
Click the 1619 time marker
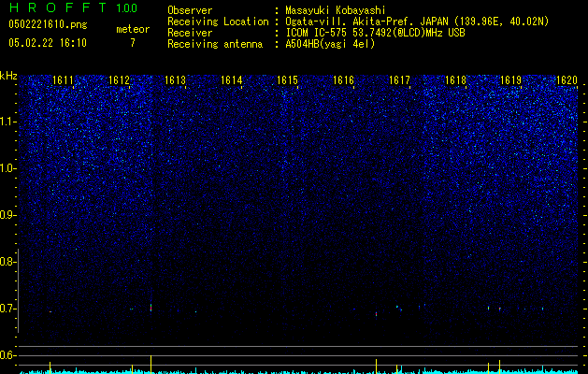(x=511, y=80)
